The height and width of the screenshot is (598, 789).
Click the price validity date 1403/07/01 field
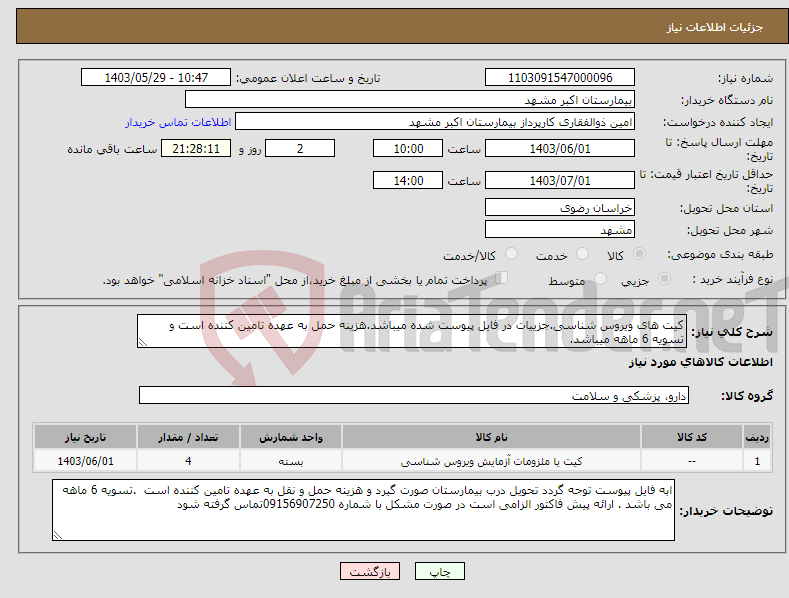point(560,180)
